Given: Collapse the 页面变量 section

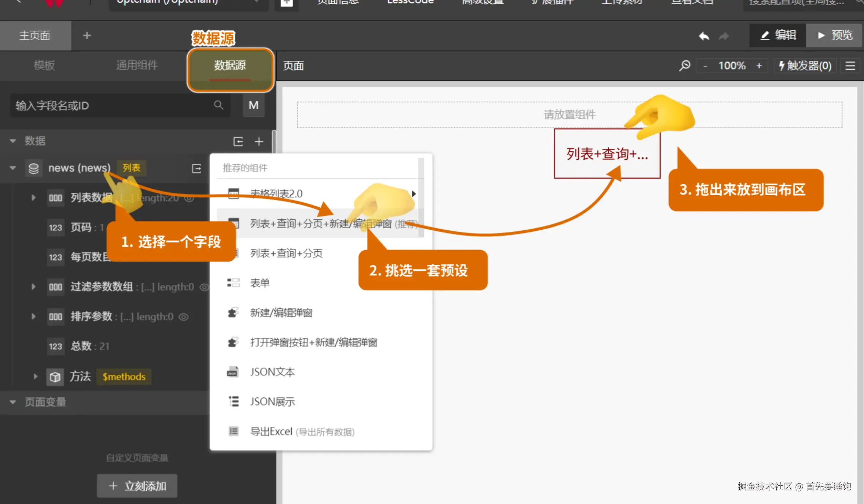Looking at the screenshot, I should tap(13, 402).
